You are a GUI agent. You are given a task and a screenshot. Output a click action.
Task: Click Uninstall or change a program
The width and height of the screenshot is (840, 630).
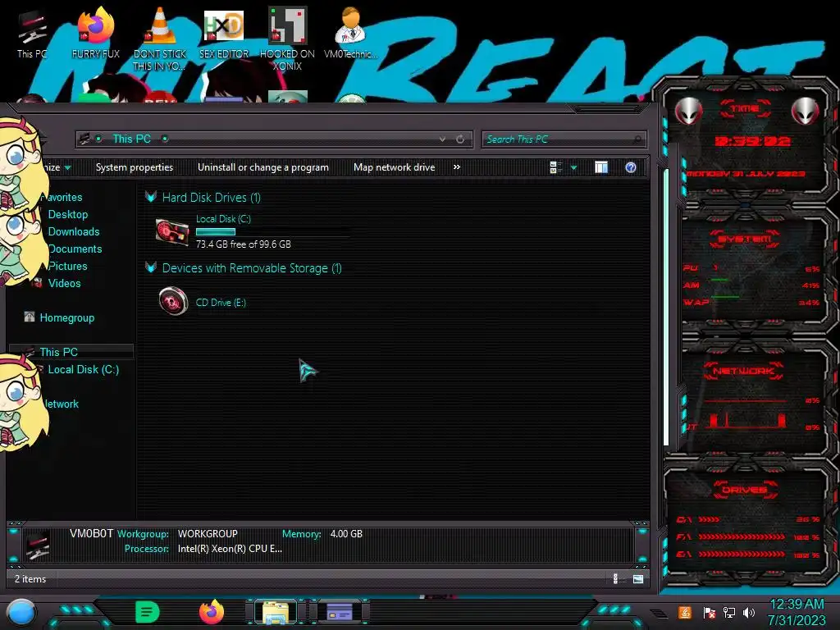(263, 167)
